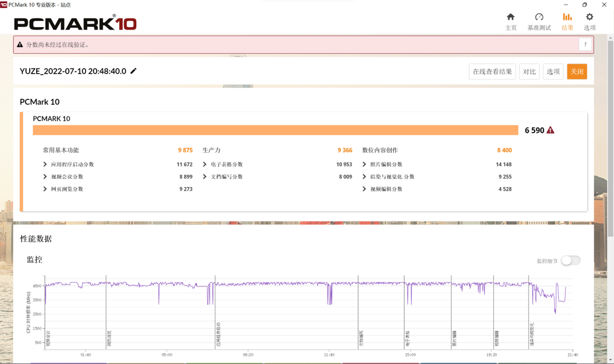Click the orange PCMark 10 score bar
This screenshot has width=614, height=364.
tap(275, 130)
